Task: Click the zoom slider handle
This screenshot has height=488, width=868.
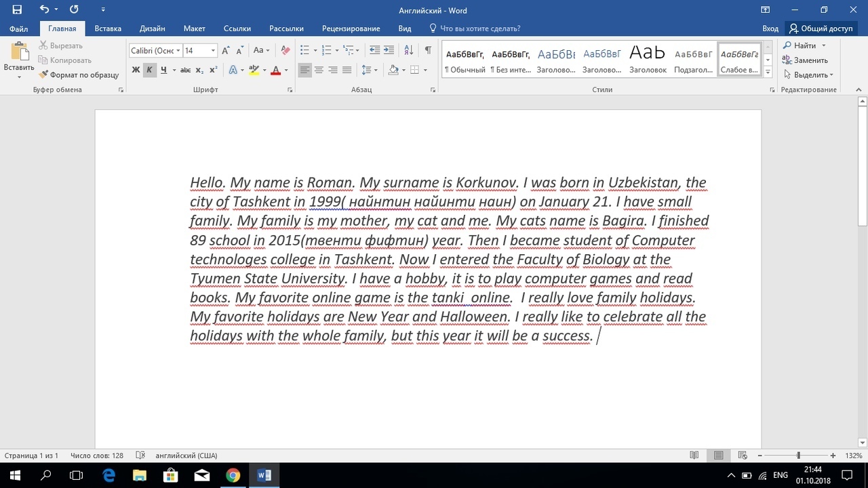Action: pos(798,455)
